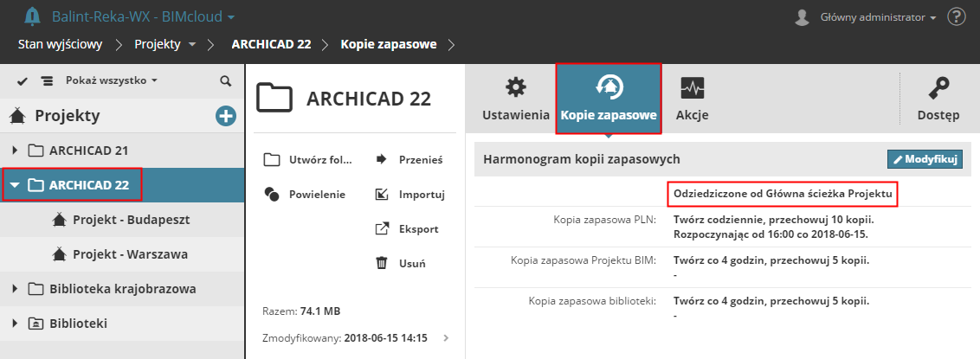Click the plus button next to Projekty

pyautogui.click(x=226, y=116)
